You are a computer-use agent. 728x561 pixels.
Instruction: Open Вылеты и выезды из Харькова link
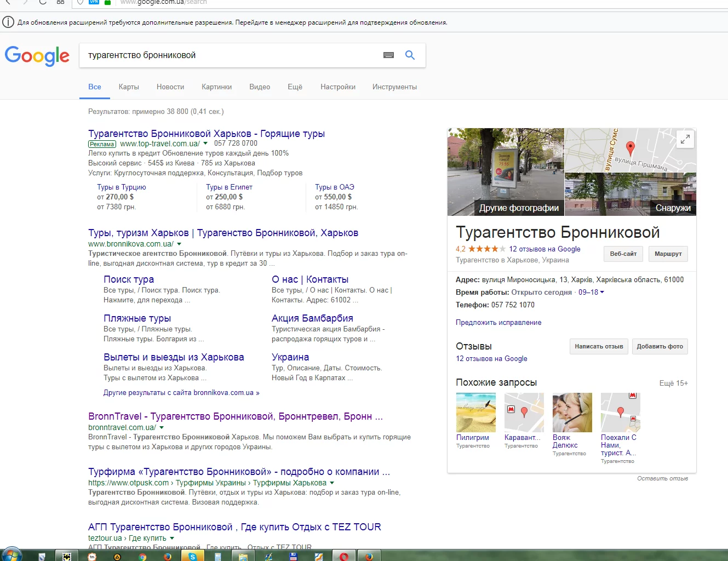[174, 357]
